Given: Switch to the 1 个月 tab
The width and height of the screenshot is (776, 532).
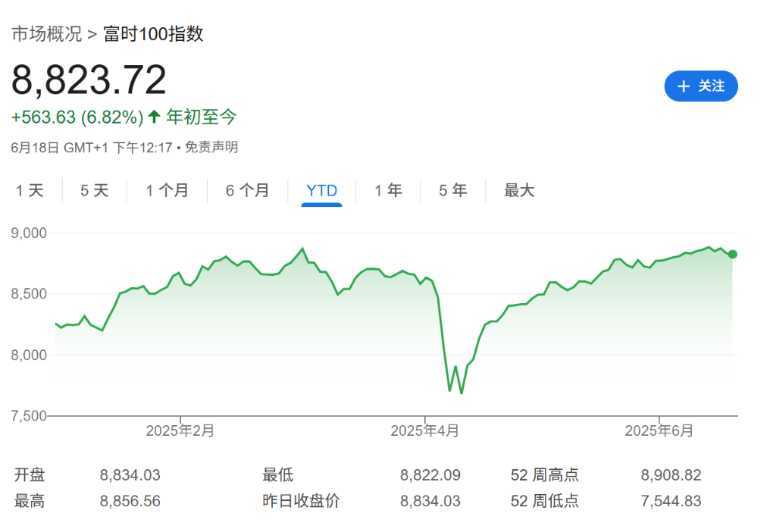Looking at the screenshot, I should click(167, 190).
